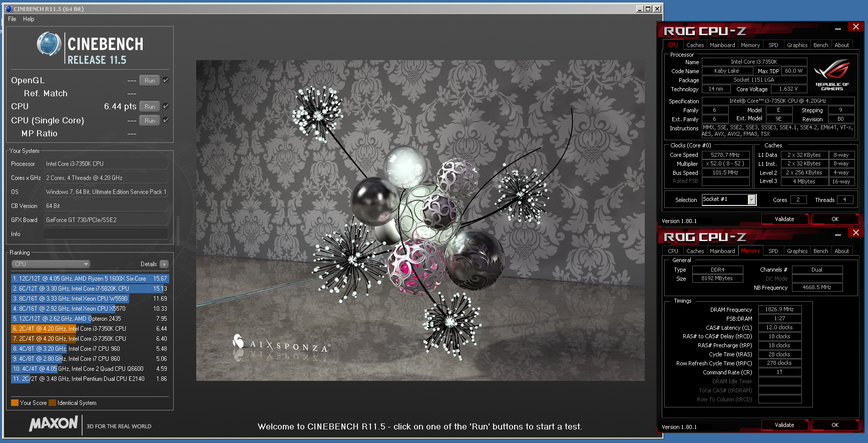The height and width of the screenshot is (443, 868).
Task: Click the Core Voltage 1.632 V value
Action: (x=788, y=89)
